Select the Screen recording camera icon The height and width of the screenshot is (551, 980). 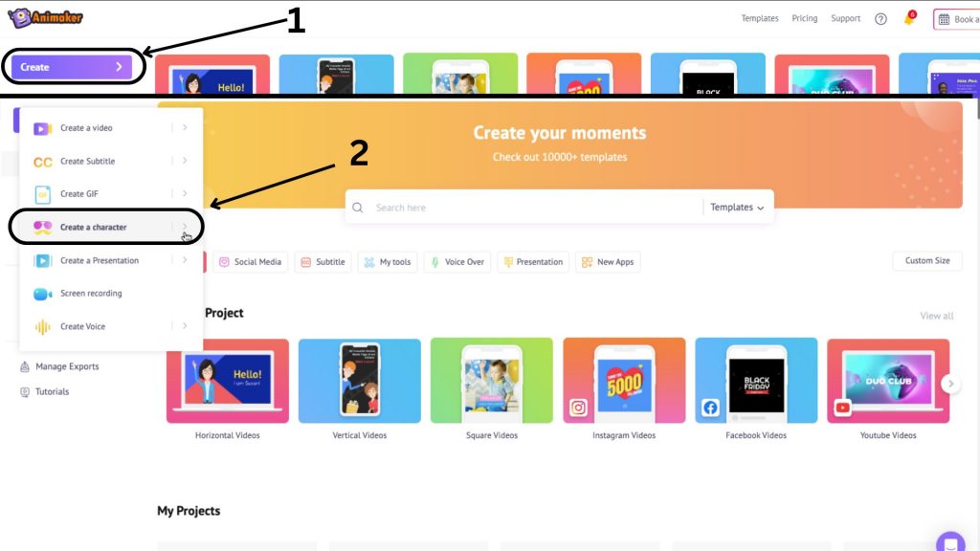42,294
